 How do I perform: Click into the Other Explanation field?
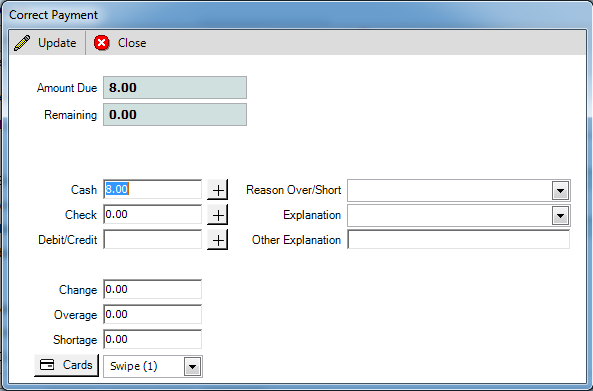tap(458, 239)
